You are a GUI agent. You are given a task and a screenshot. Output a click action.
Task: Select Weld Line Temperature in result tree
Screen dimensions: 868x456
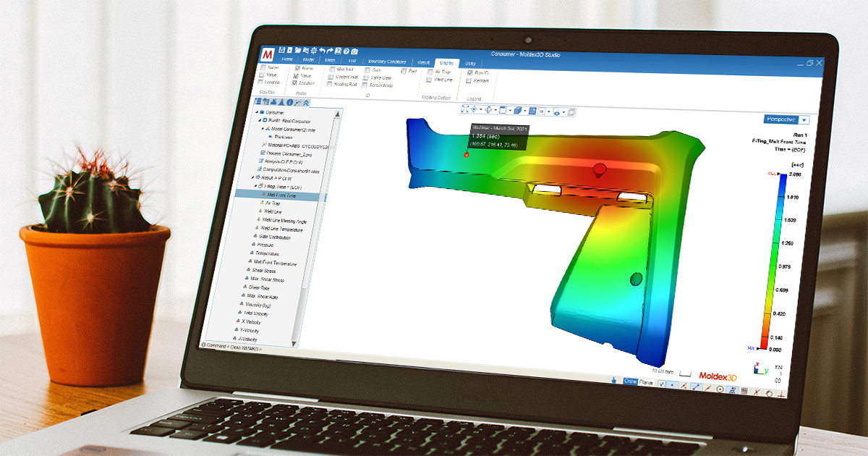[x=282, y=229]
